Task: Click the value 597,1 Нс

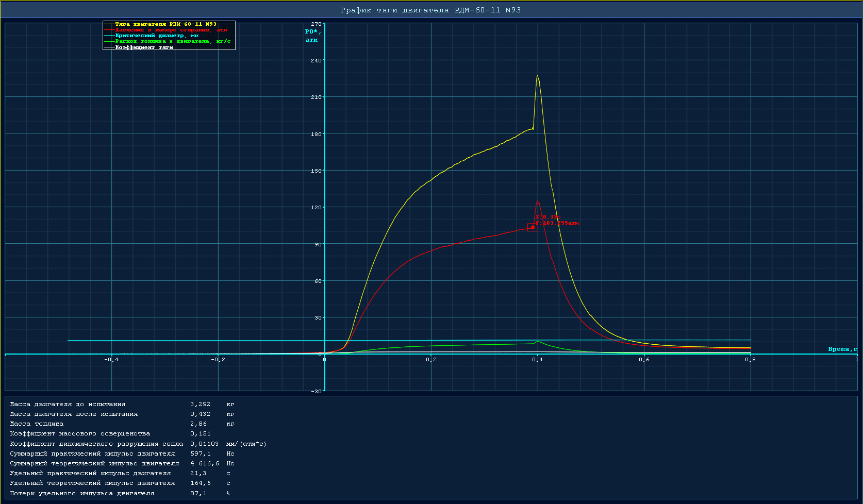Action: 212,453
